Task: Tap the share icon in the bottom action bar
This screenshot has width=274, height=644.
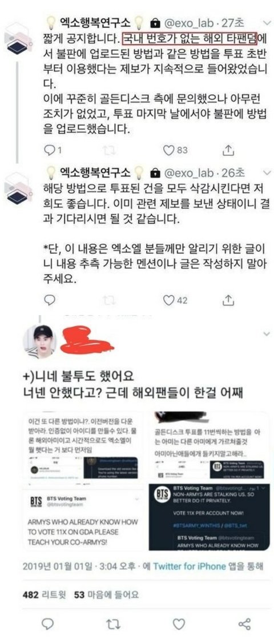Action: [x=244, y=625]
